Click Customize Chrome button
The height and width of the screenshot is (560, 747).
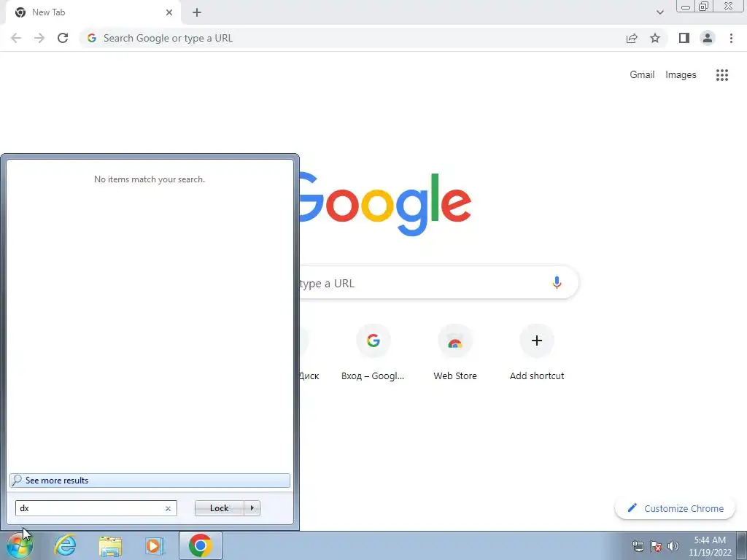pyautogui.click(x=675, y=508)
